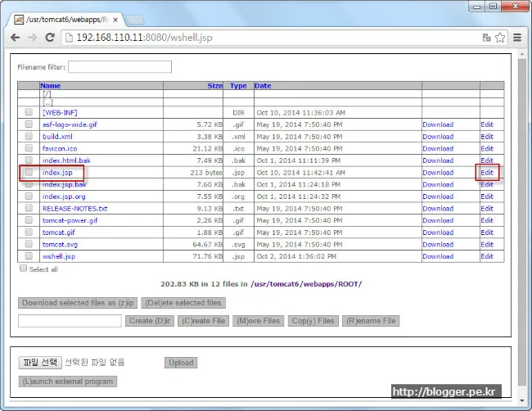The width and height of the screenshot is (532, 411).
Task: Open the [WEB-INF] directory
Action: coord(60,112)
